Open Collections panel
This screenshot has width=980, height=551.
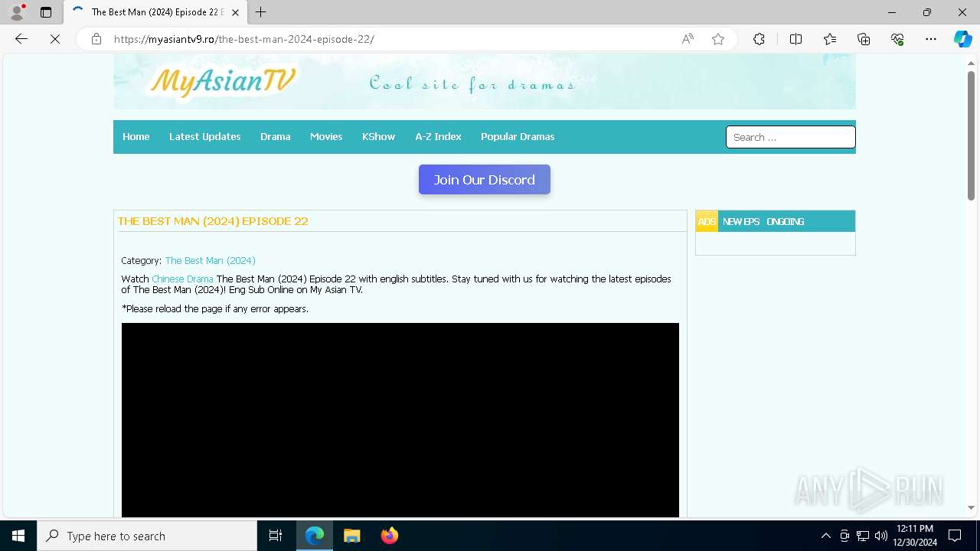pos(864,39)
